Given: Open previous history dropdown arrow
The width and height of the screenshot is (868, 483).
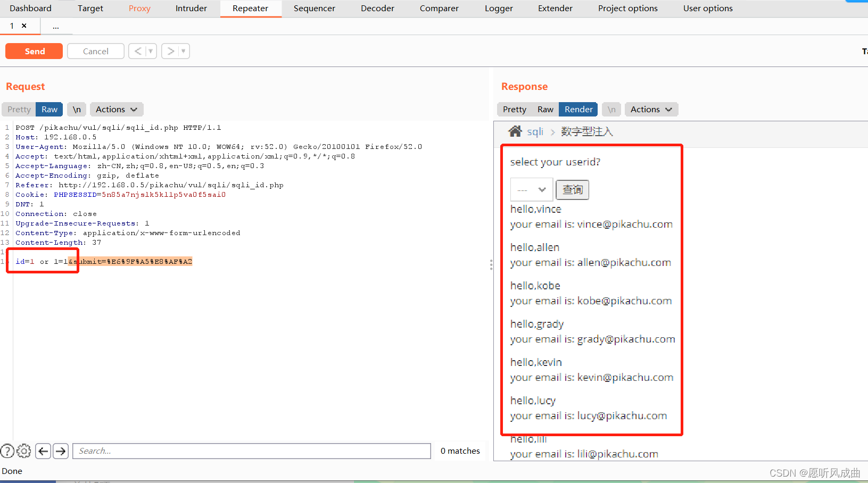Looking at the screenshot, I should click(151, 51).
